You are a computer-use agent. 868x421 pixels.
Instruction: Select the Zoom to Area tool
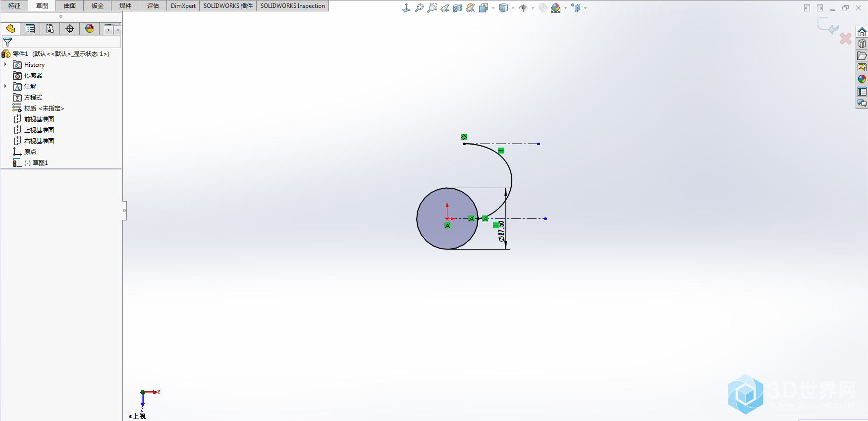(432, 8)
